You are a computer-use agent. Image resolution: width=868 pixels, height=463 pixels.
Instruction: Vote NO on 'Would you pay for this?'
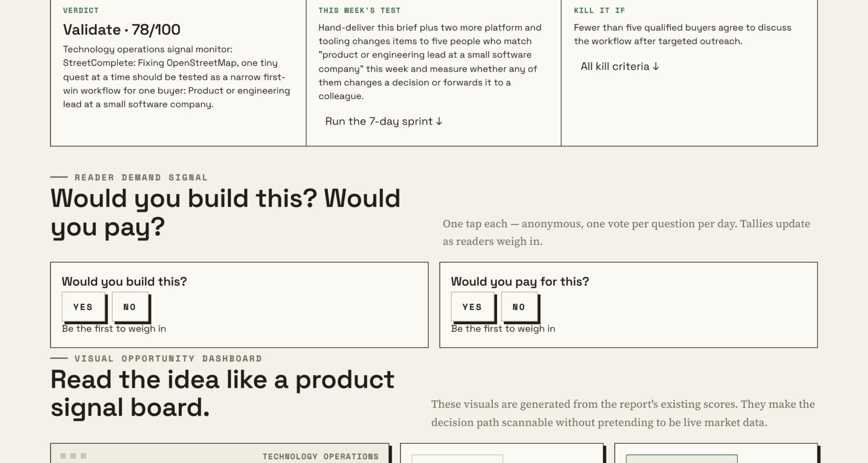point(519,307)
